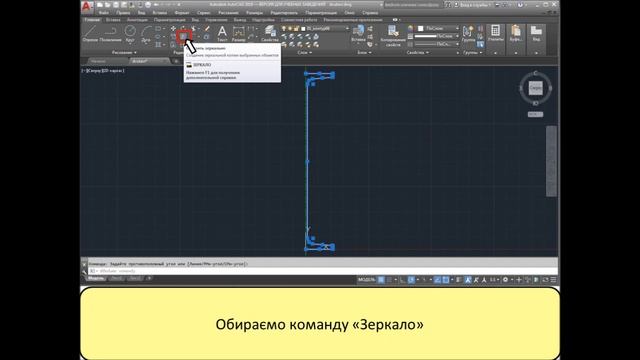This screenshot has width=640, height=360.
Task: Select the Текст text tool
Action: point(222,33)
